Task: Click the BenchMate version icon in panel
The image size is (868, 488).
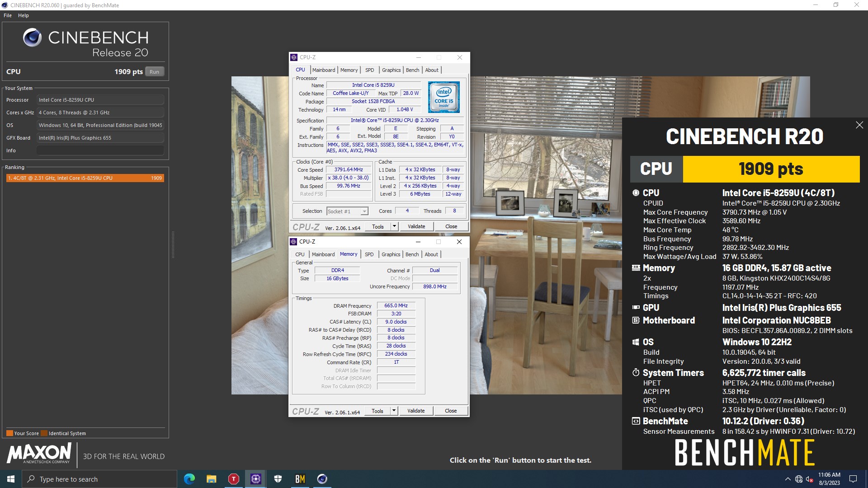Action: (x=636, y=421)
